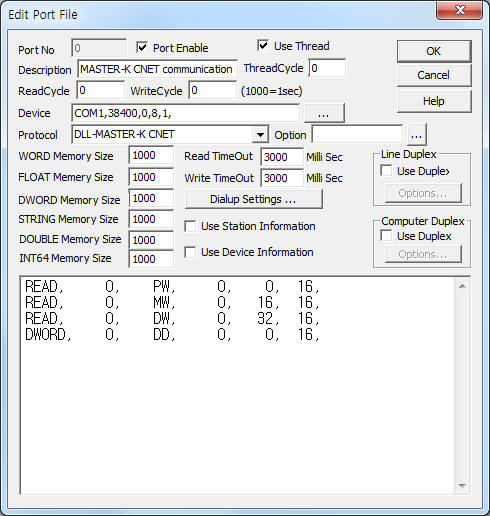
Task: Click the scrollbar up arrow in the list
Action: point(462,286)
